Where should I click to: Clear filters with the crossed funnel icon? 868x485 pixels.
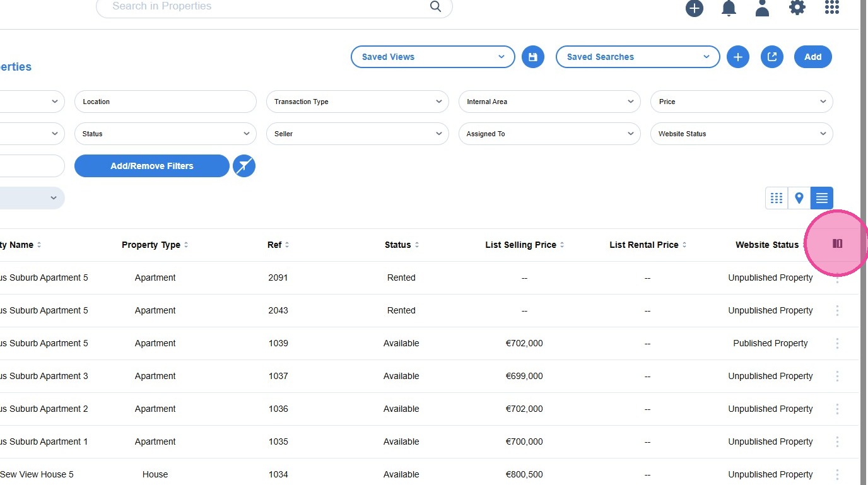(244, 166)
